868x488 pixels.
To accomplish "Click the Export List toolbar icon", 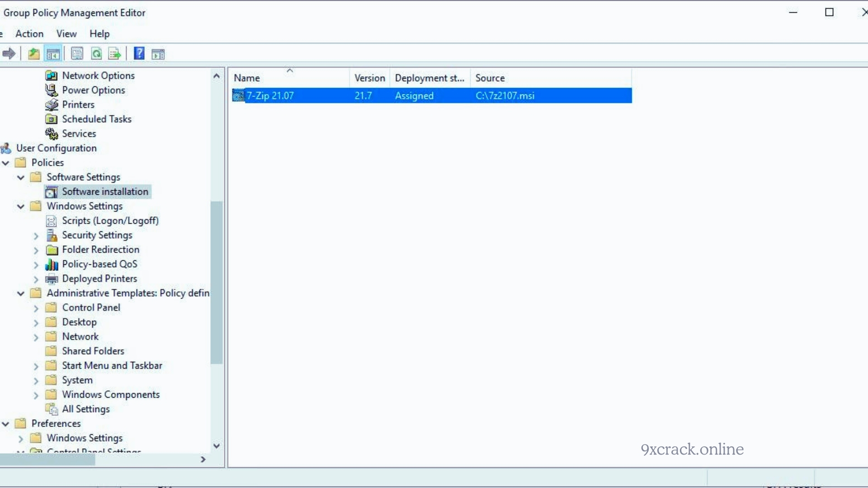I will coord(115,54).
